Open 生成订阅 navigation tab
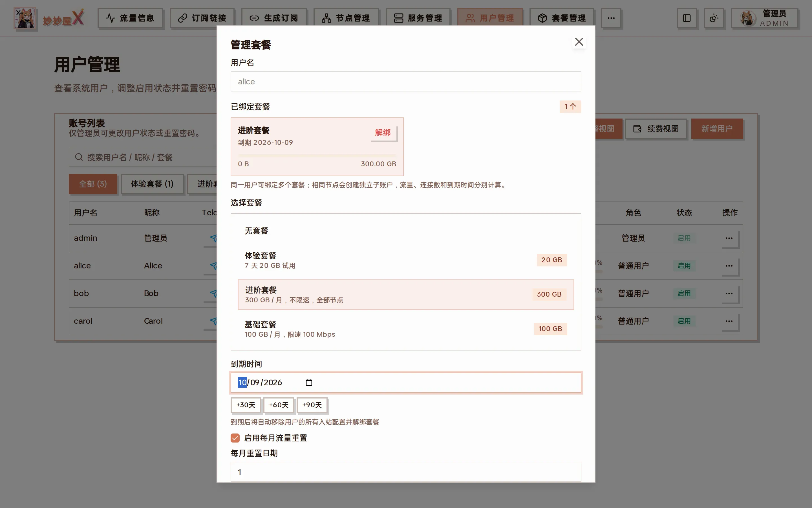The width and height of the screenshot is (812, 508). click(274, 18)
